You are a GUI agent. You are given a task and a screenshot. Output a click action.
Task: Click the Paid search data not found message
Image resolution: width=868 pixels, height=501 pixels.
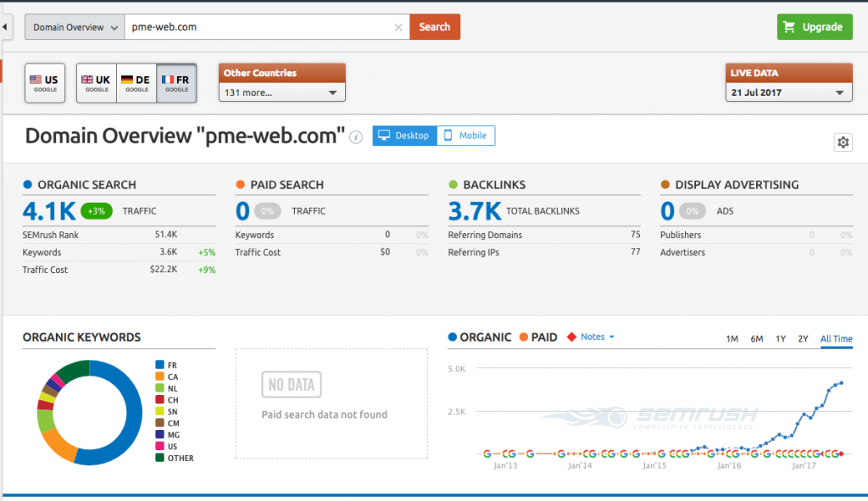(x=325, y=415)
